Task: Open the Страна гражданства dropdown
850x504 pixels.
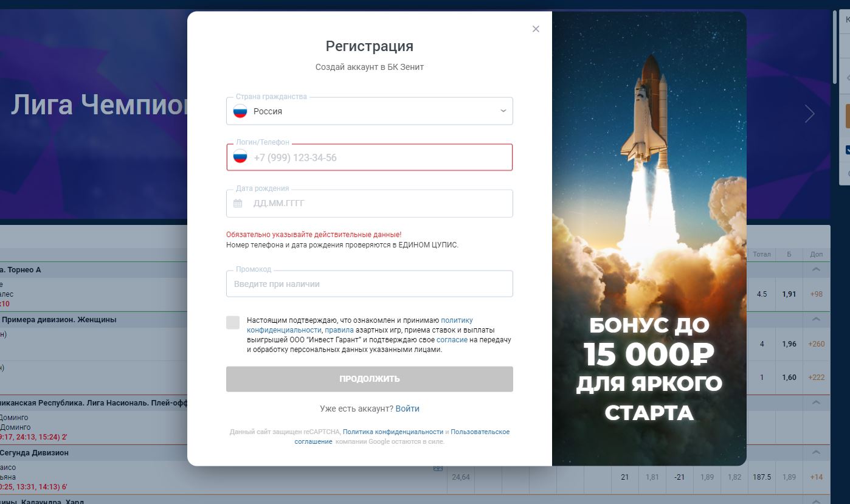Action: point(370,111)
